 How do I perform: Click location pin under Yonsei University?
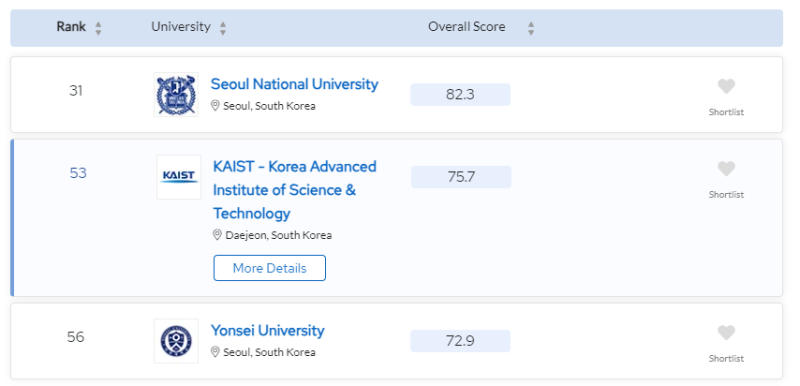pos(215,352)
